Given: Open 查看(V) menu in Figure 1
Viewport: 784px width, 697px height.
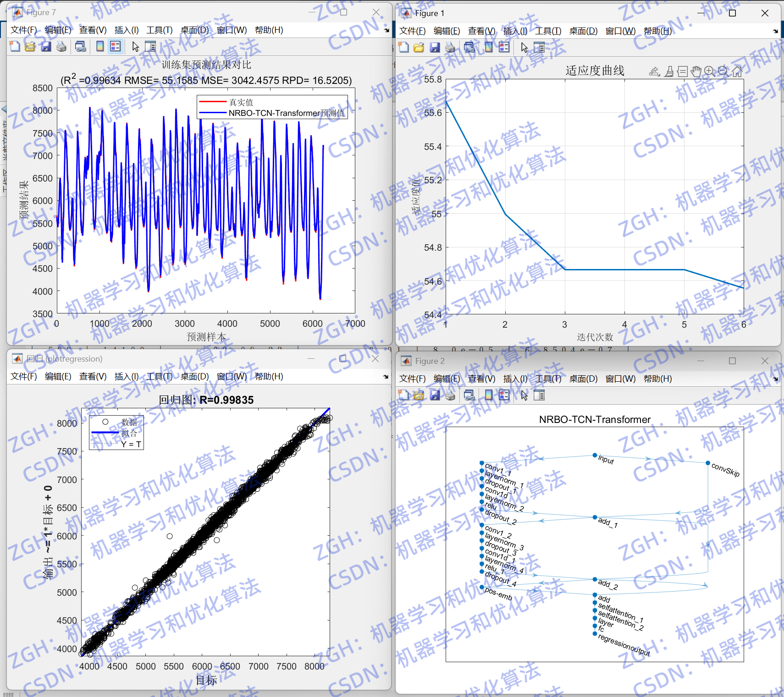Looking at the screenshot, I should (x=481, y=31).
